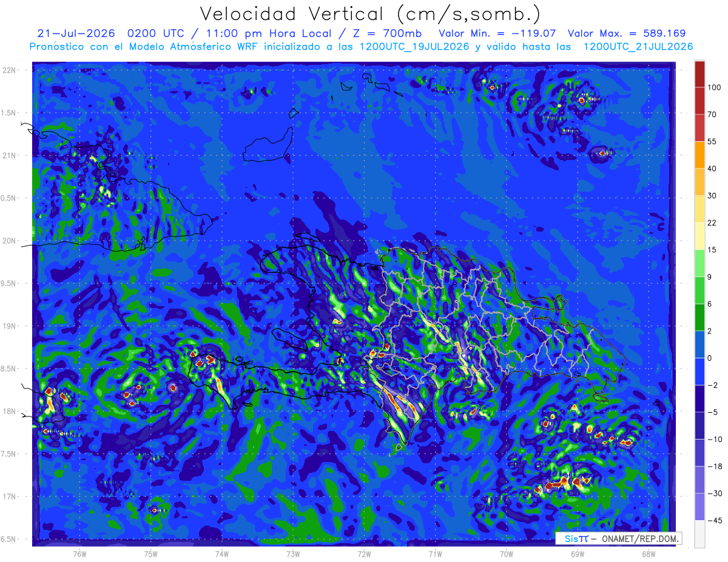Click the "74W" longitude label
728x562 pixels.
click(x=222, y=554)
